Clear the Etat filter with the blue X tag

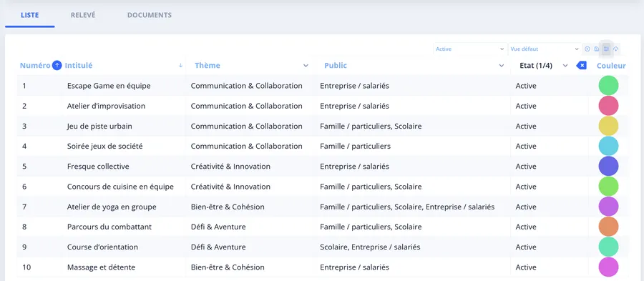[x=581, y=65]
